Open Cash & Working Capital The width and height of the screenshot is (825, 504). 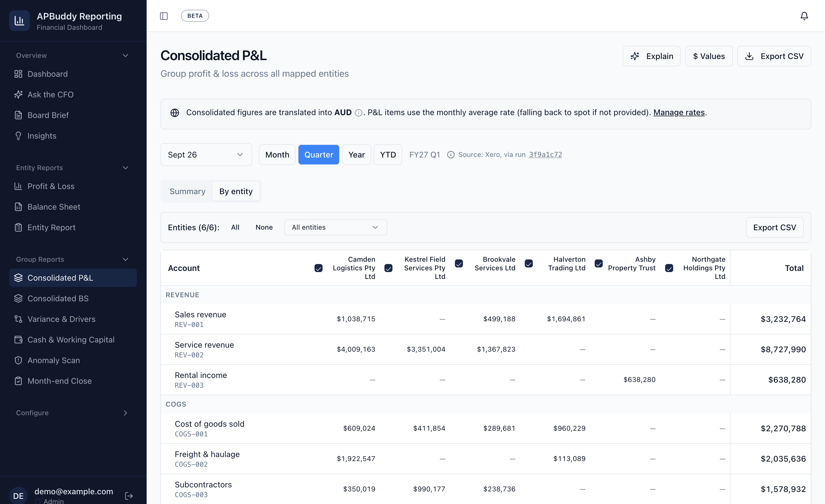[x=73, y=339]
